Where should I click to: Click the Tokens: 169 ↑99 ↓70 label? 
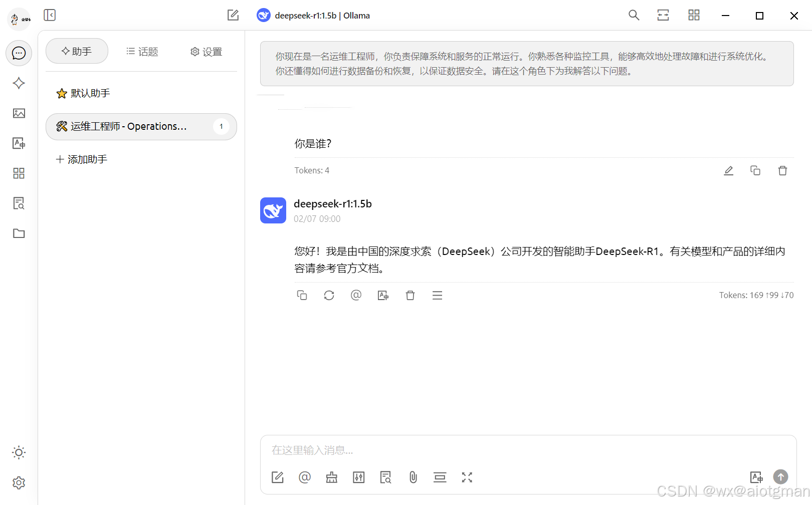click(756, 296)
